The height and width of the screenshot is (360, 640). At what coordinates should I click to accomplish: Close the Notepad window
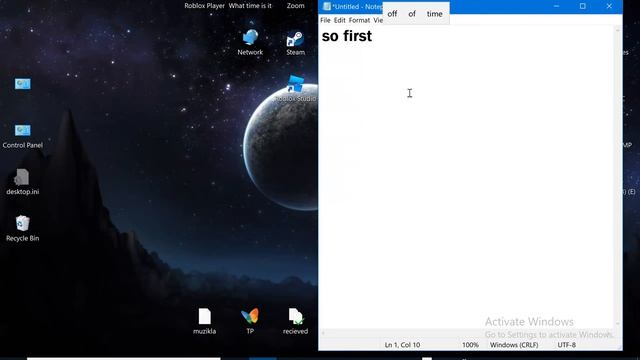(609, 6)
